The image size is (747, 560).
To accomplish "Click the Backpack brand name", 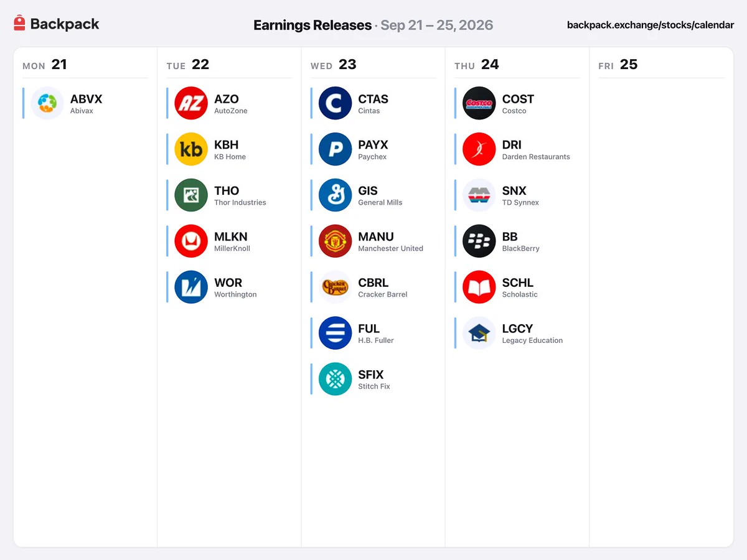I will [x=65, y=24].
